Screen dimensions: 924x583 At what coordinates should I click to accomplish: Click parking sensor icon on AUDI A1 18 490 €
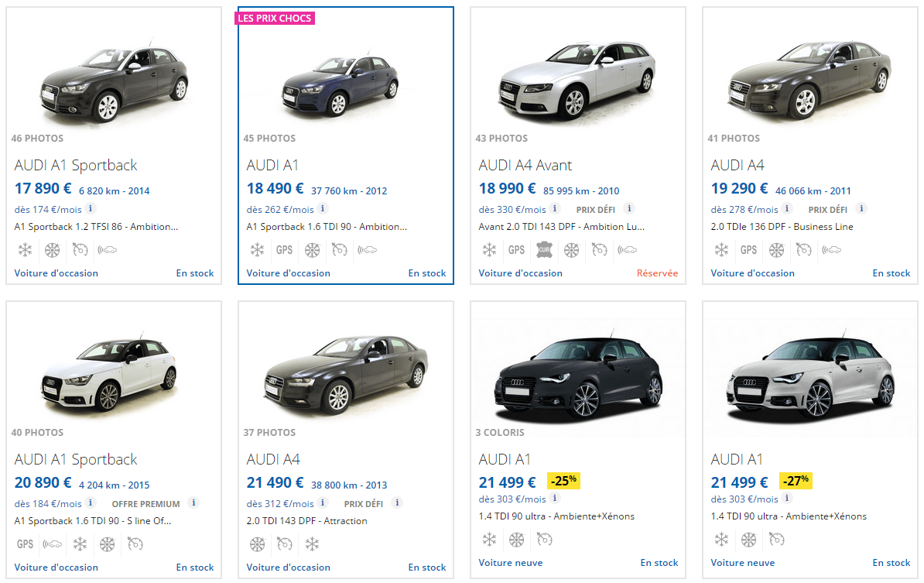[x=367, y=250]
